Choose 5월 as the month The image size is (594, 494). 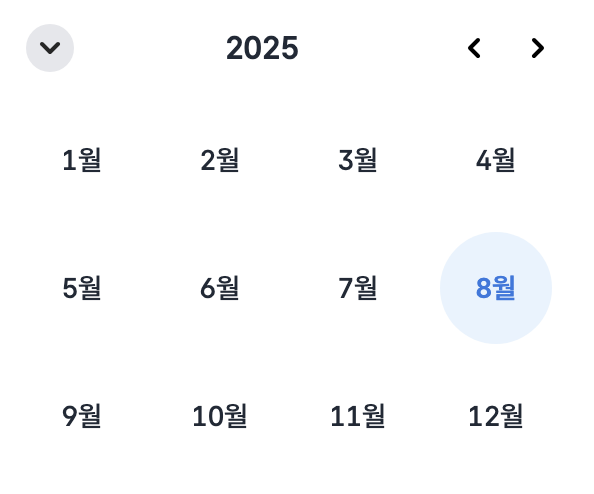point(82,288)
